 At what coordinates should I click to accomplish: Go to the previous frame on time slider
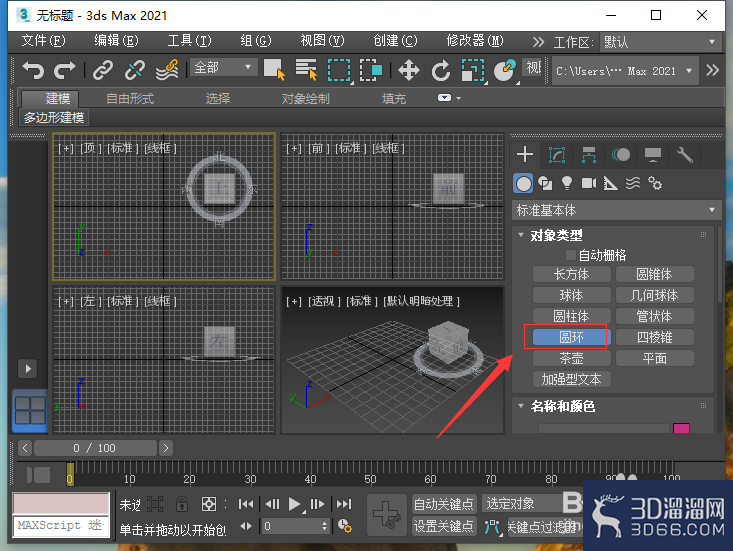coord(25,448)
